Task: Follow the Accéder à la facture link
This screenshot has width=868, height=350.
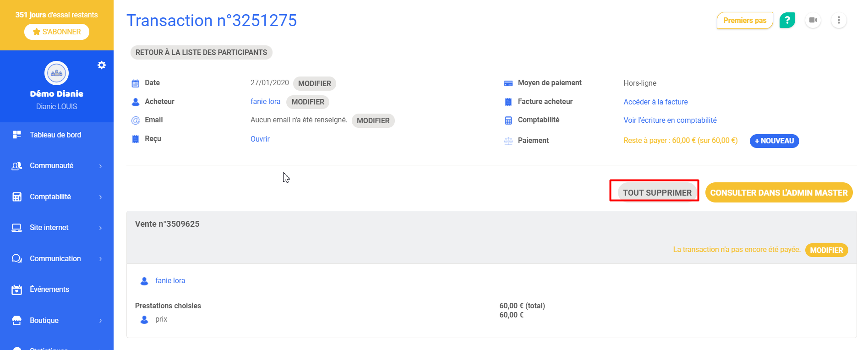Action: click(x=656, y=102)
